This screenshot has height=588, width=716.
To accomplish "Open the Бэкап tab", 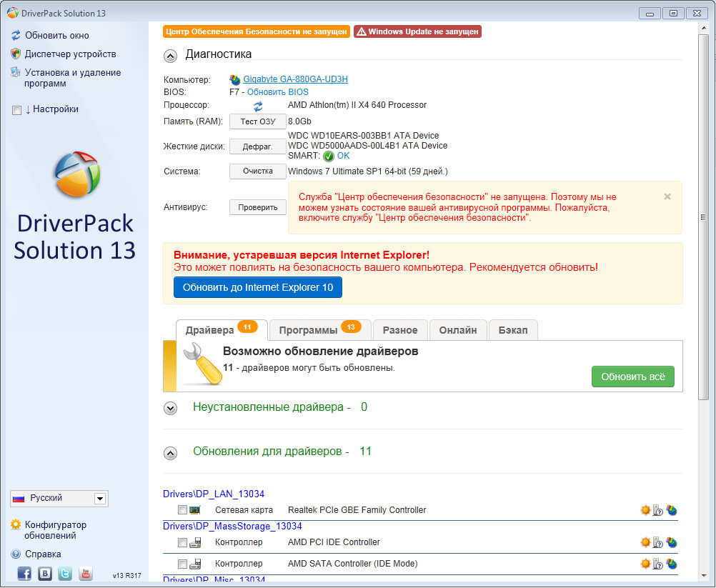I will coord(512,330).
